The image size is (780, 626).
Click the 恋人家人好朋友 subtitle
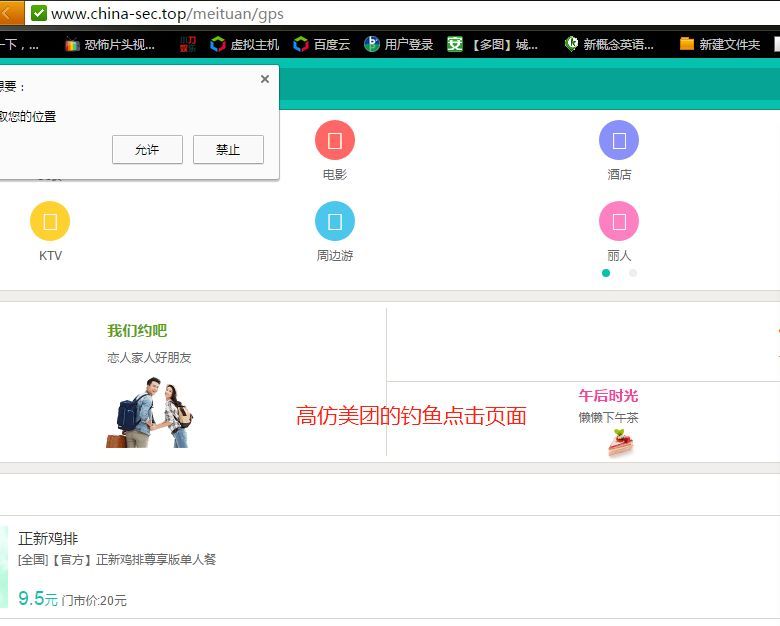149,358
